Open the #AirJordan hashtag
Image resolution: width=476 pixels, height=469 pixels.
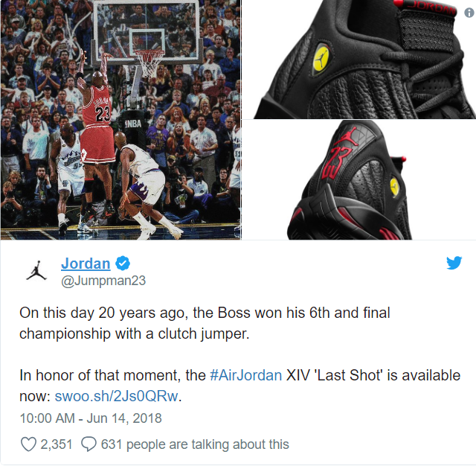tap(246, 375)
